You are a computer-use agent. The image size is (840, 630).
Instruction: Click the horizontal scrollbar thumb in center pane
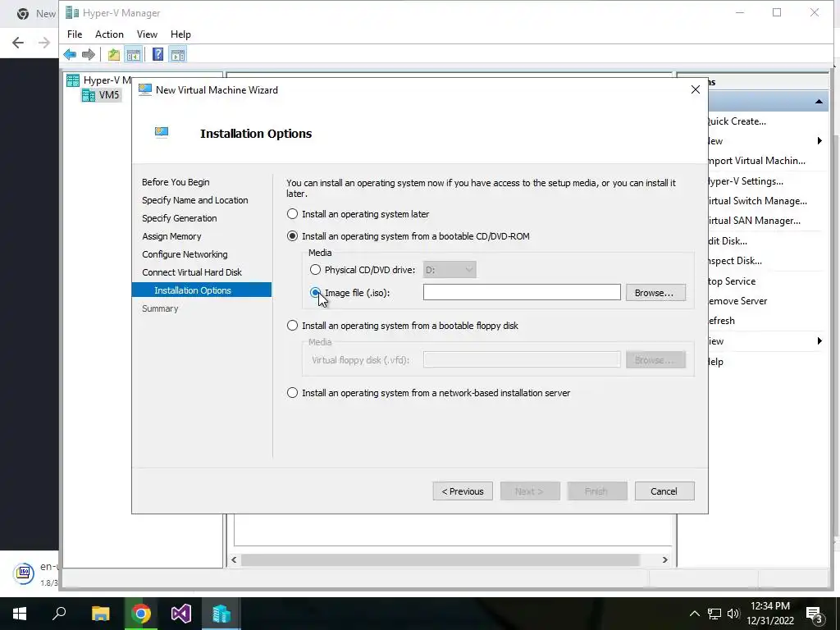pos(440,559)
